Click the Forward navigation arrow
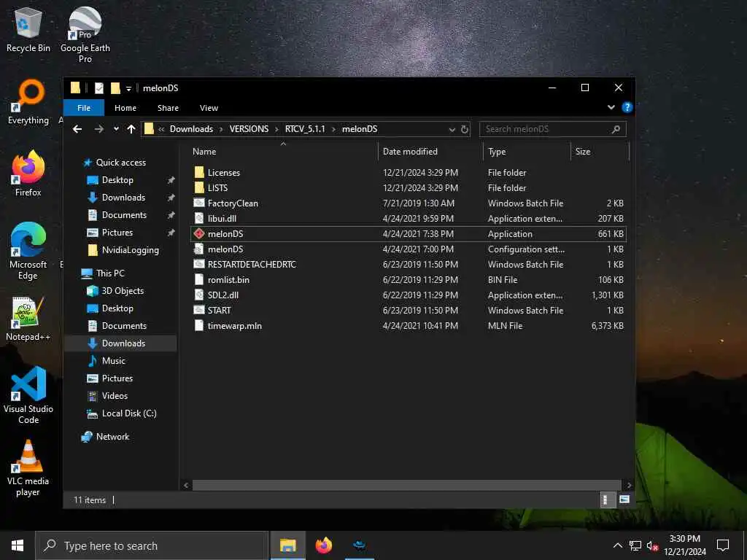The width and height of the screenshot is (747, 560). pos(98,129)
